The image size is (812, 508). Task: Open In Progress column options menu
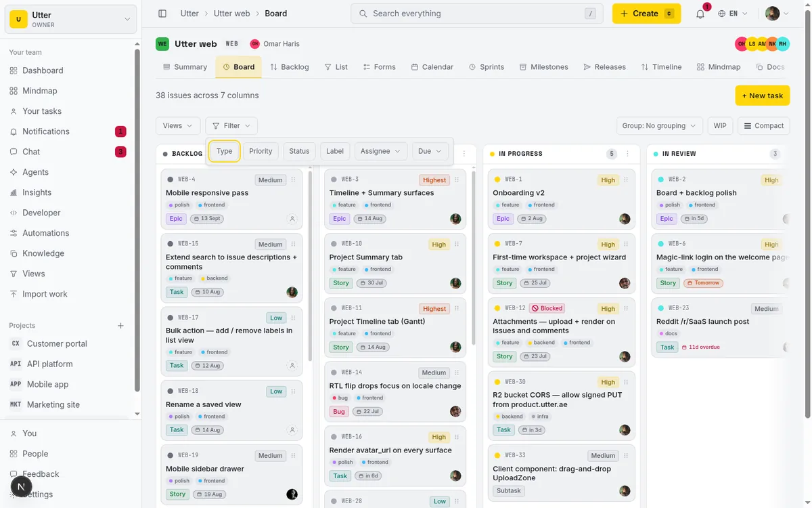(627, 154)
